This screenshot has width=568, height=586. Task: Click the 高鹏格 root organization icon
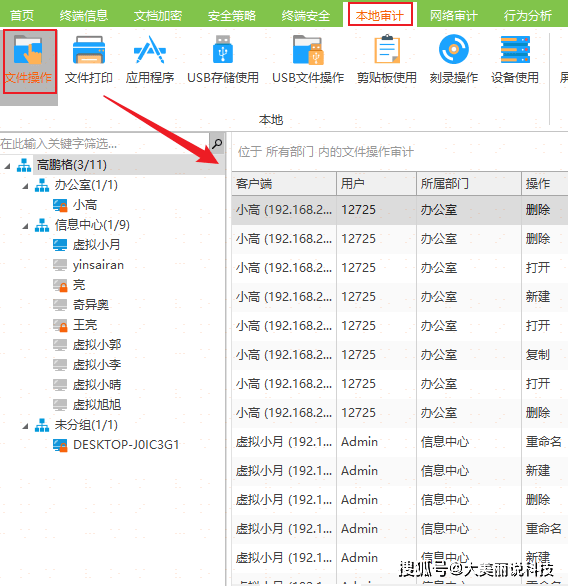coord(24,165)
